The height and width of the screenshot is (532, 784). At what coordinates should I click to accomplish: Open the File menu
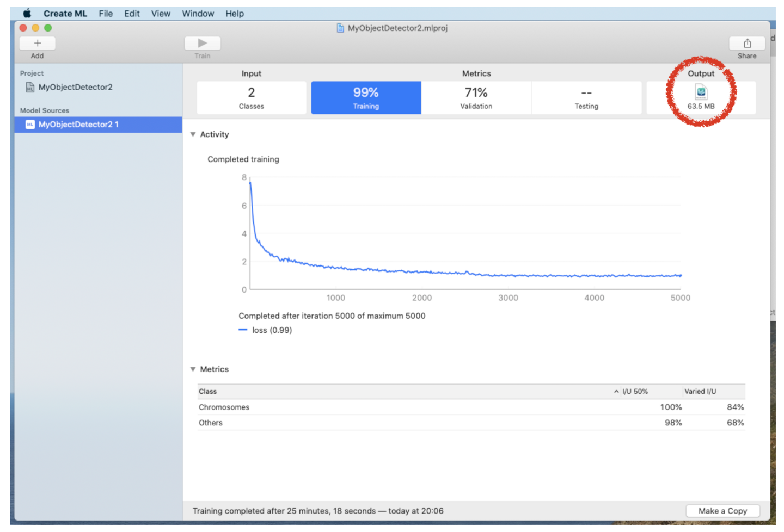click(x=106, y=14)
